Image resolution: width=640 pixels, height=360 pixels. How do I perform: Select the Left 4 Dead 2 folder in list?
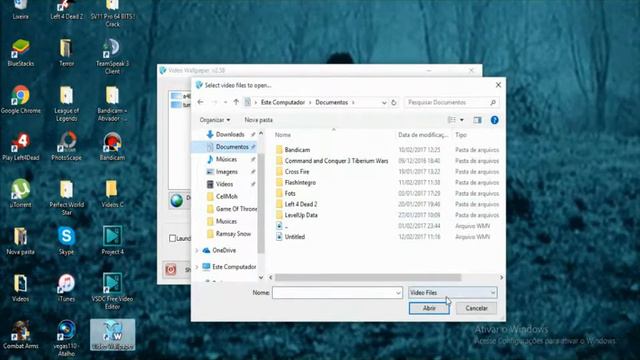point(301,204)
